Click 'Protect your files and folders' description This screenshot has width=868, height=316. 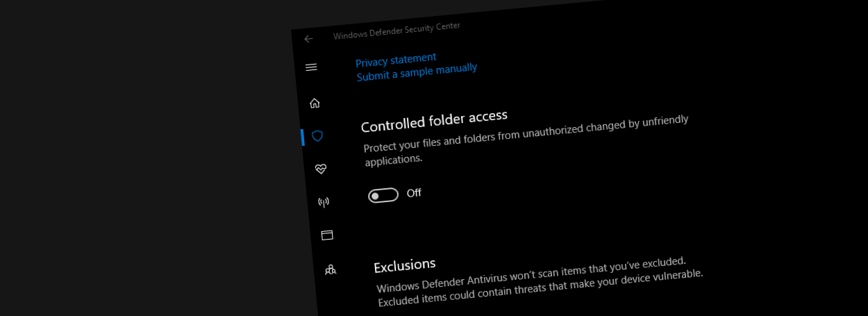526,140
